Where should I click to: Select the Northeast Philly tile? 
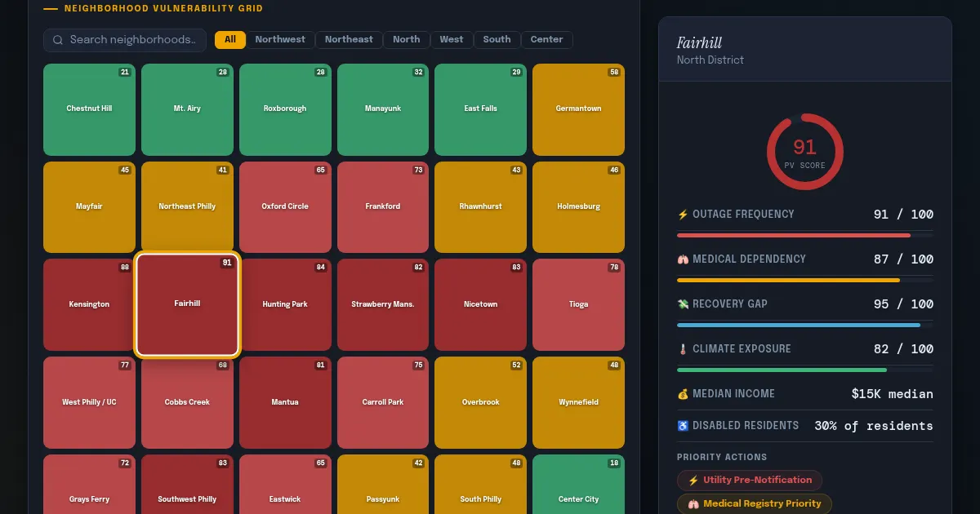[187, 207]
